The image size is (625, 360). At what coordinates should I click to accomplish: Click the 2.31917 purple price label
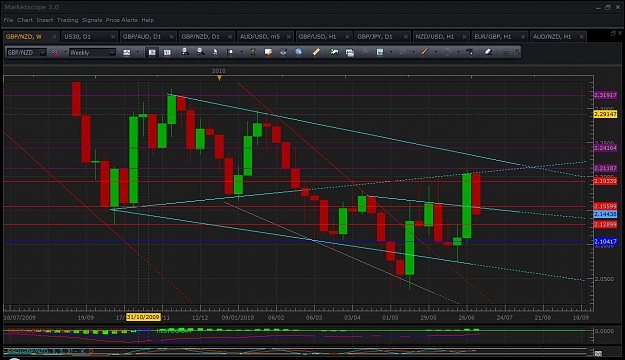(x=605, y=95)
